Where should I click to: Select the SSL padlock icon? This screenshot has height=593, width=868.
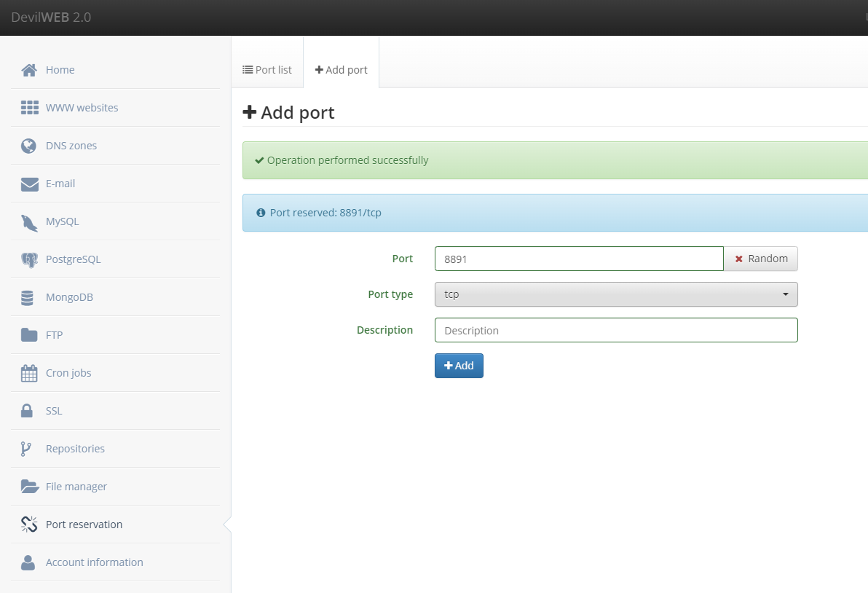pos(26,410)
